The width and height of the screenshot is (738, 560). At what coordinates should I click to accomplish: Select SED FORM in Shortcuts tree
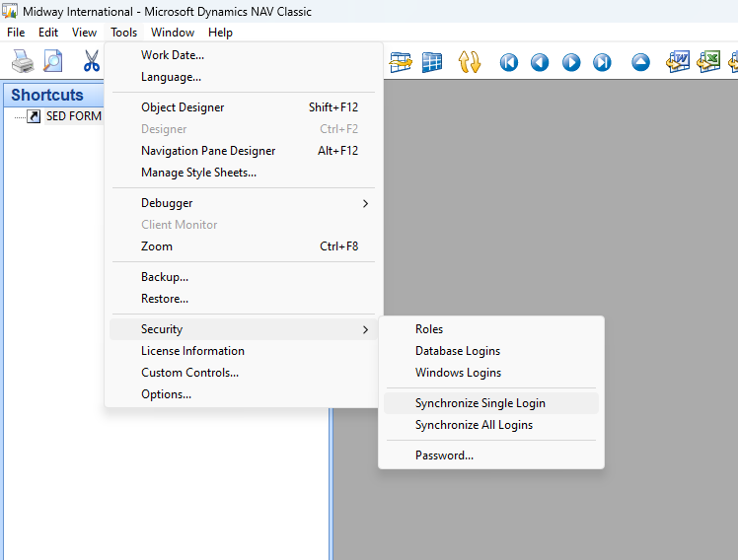[73, 116]
